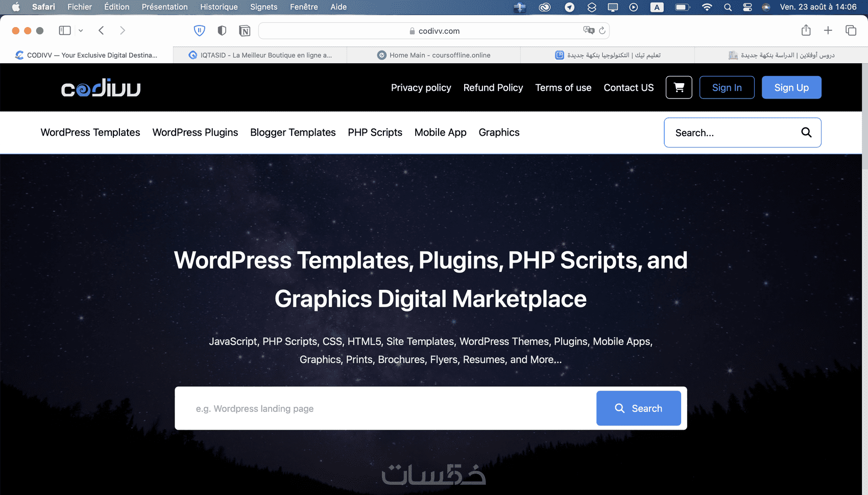The height and width of the screenshot is (495, 868).
Task: Switch to the دروس أوفلاين tab
Action: tap(781, 55)
